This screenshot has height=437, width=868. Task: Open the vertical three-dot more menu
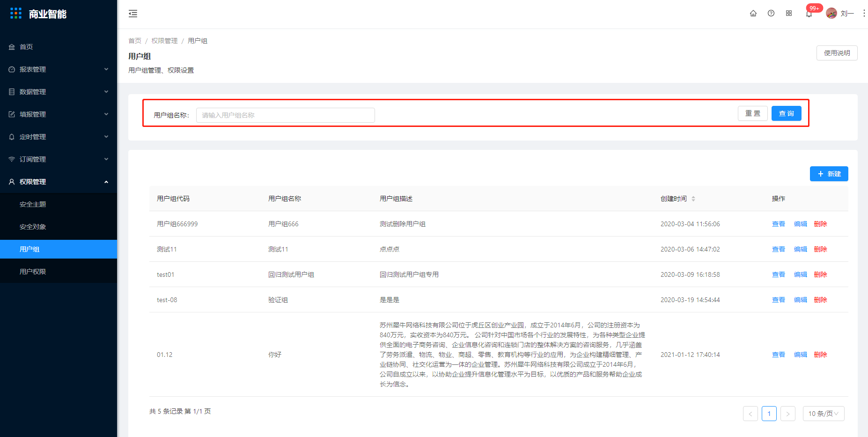(864, 13)
